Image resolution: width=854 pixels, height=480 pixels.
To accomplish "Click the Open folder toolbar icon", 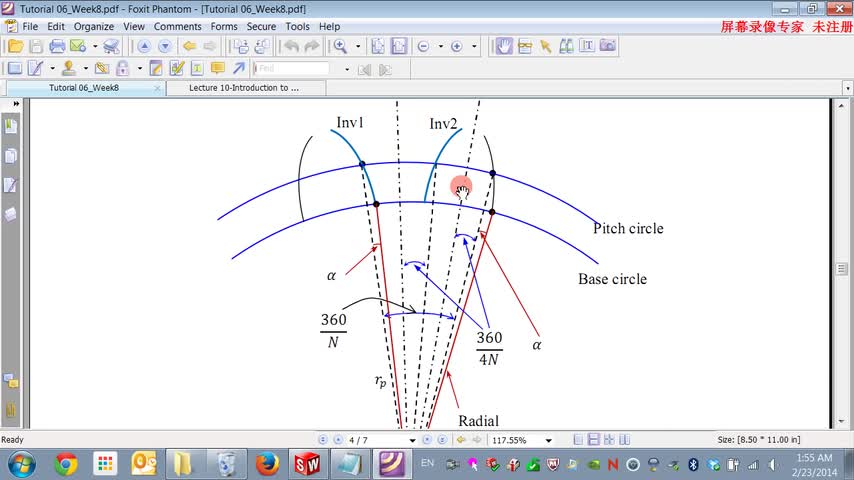I will point(15,46).
